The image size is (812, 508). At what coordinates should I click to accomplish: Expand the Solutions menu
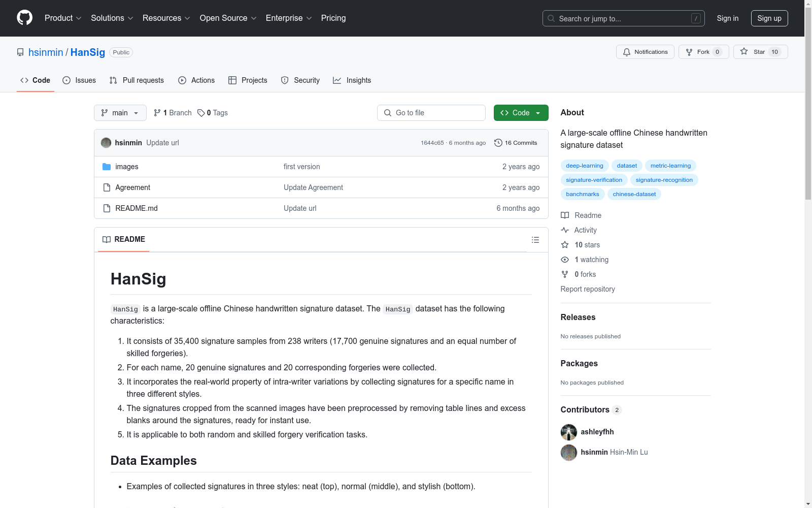pyautogui.click(x=112, y=18)
